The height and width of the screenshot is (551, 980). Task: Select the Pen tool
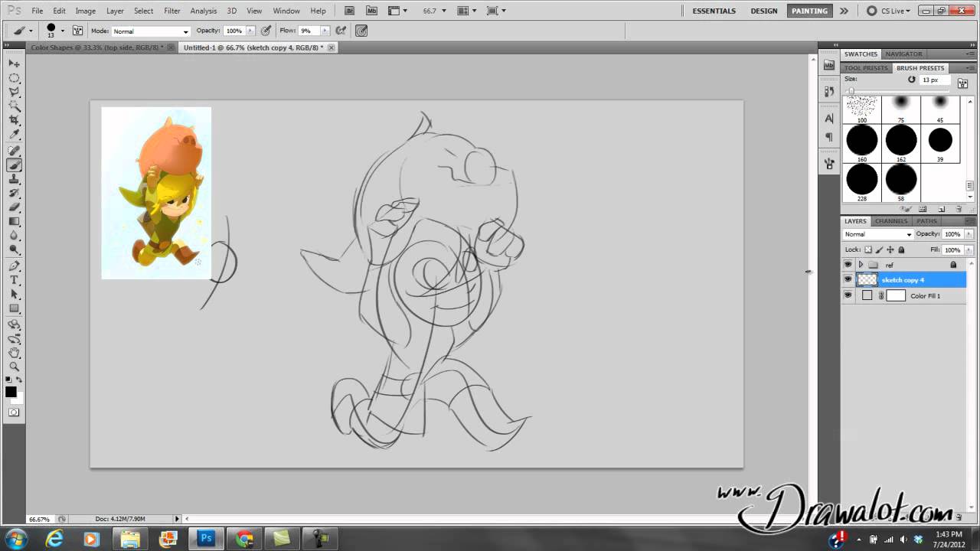(x=14, y=266)
